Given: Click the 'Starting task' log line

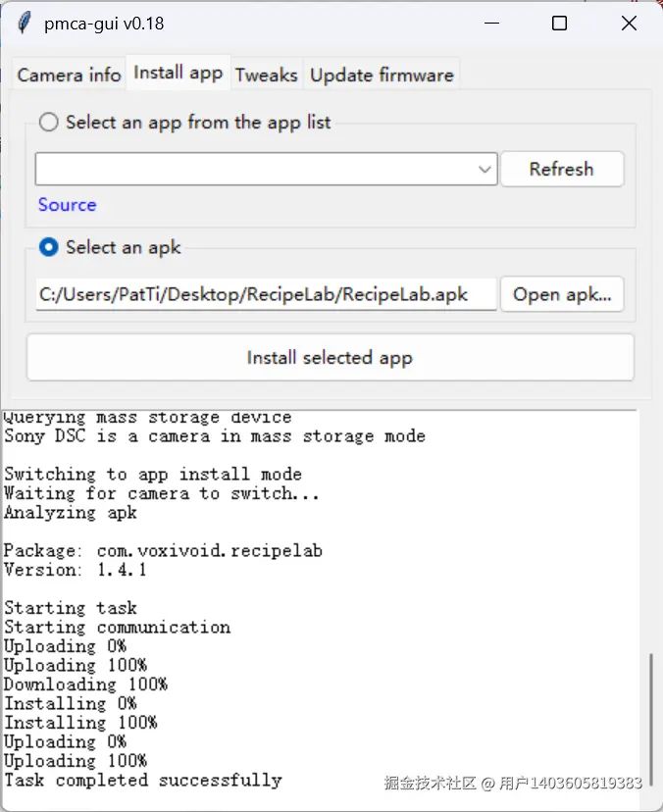Looking at the screenshot, I should (x=71, y=607).
